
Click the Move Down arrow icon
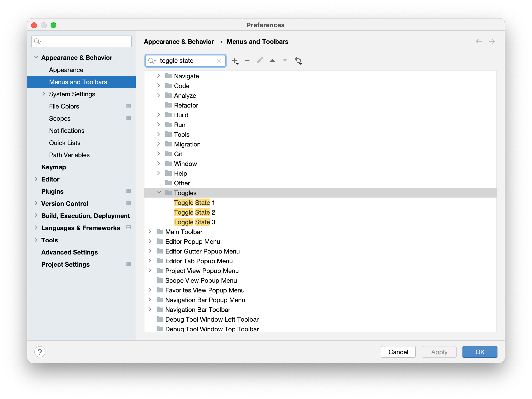point(285,60)
